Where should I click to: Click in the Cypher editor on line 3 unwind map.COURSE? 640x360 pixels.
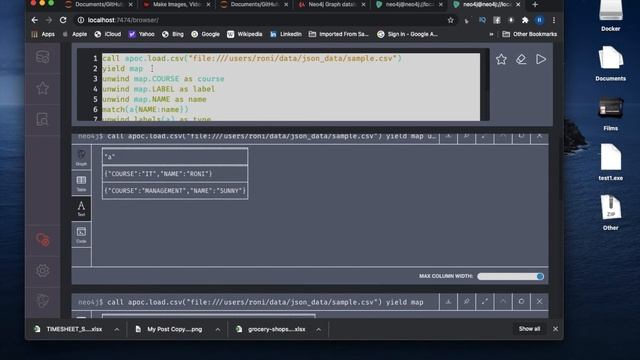pyautogui.click(x=163, y=79)
